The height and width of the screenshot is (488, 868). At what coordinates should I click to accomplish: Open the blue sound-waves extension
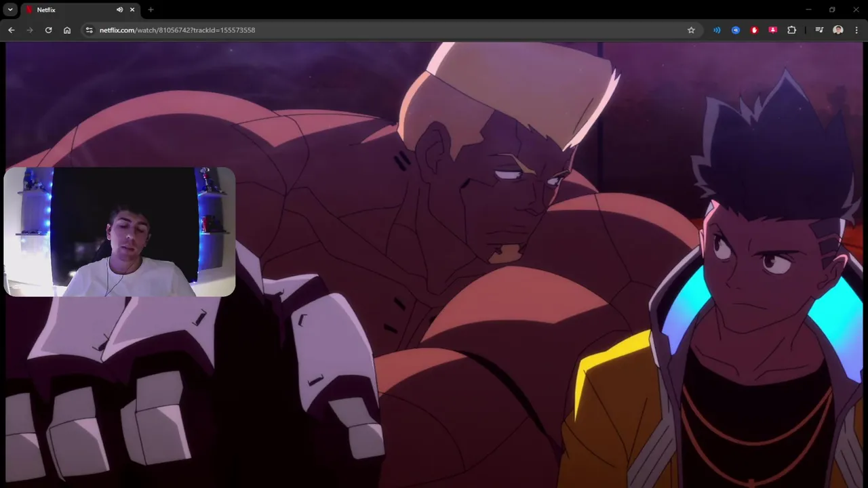(717, 30)
